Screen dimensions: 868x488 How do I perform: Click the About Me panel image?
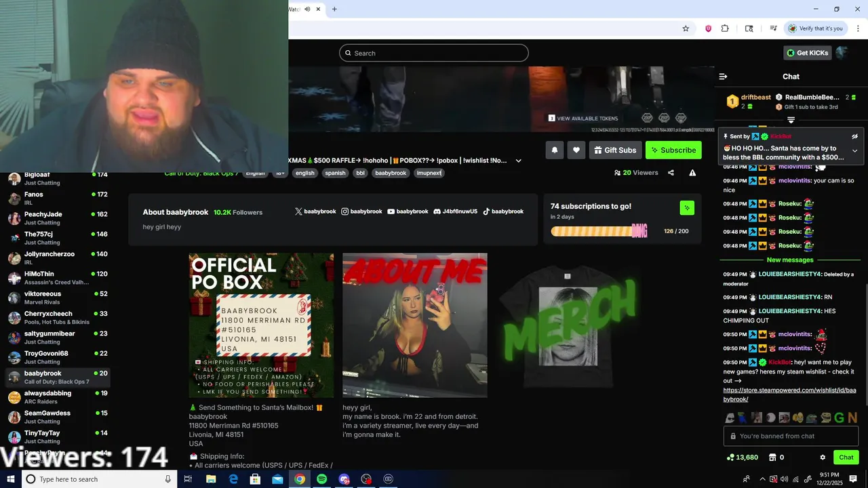[415, 325]
